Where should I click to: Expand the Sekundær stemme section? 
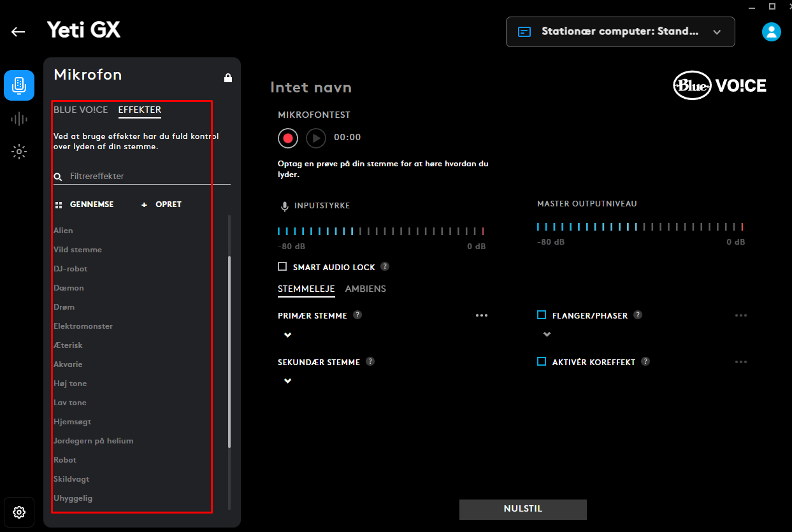(287, 381)
